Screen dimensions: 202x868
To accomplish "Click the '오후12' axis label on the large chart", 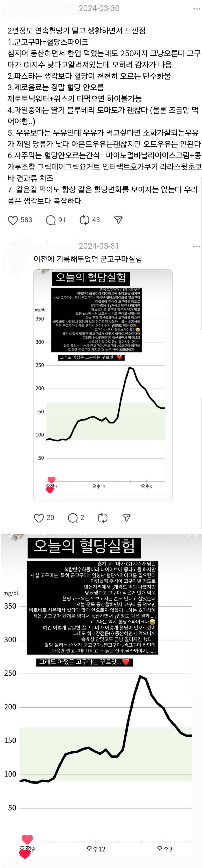I will pyautogui.click(x=96, y=849).
